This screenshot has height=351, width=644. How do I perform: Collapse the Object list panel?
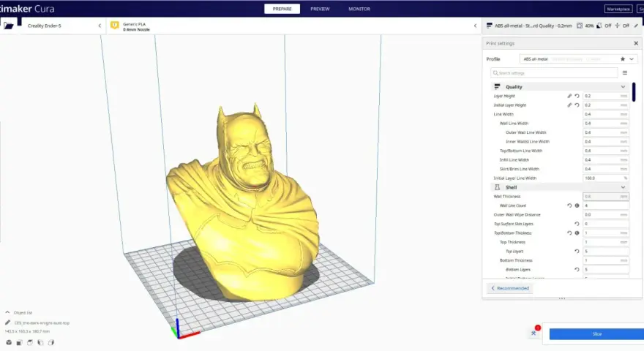click(7, 312)
